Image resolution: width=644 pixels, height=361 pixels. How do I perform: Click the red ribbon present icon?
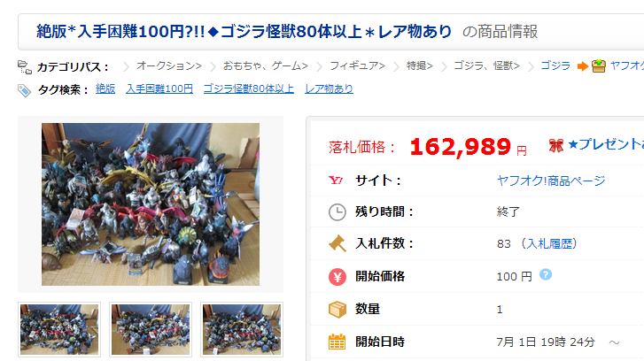[556, 145]
